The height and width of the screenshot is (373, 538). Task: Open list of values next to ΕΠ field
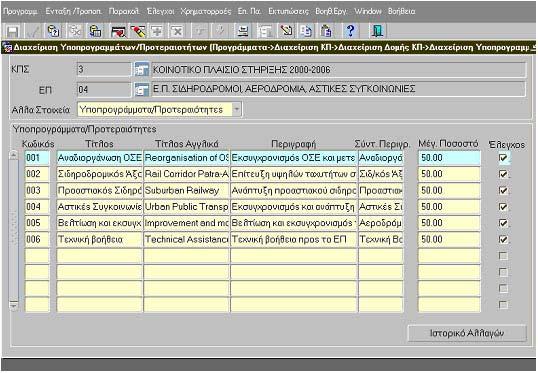click(141, 90)
